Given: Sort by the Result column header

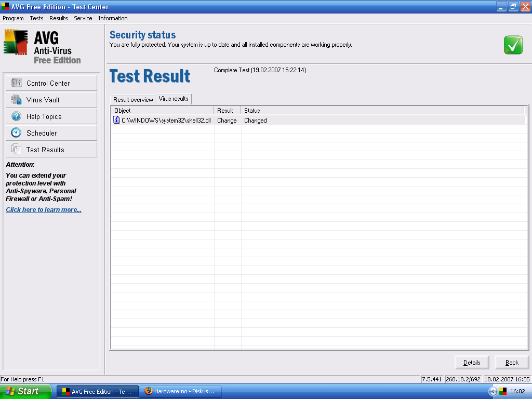Looking at the screenshot, I should pos(227,110).
